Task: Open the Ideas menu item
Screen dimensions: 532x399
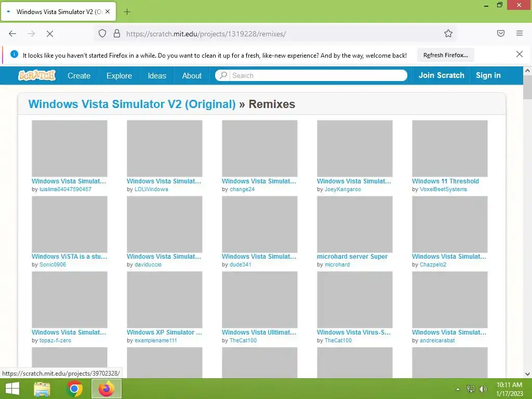Action: (x=157, y=76)
